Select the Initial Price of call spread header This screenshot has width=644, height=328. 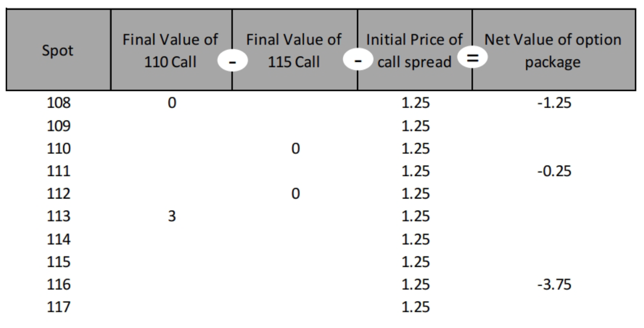pos(415,51)
